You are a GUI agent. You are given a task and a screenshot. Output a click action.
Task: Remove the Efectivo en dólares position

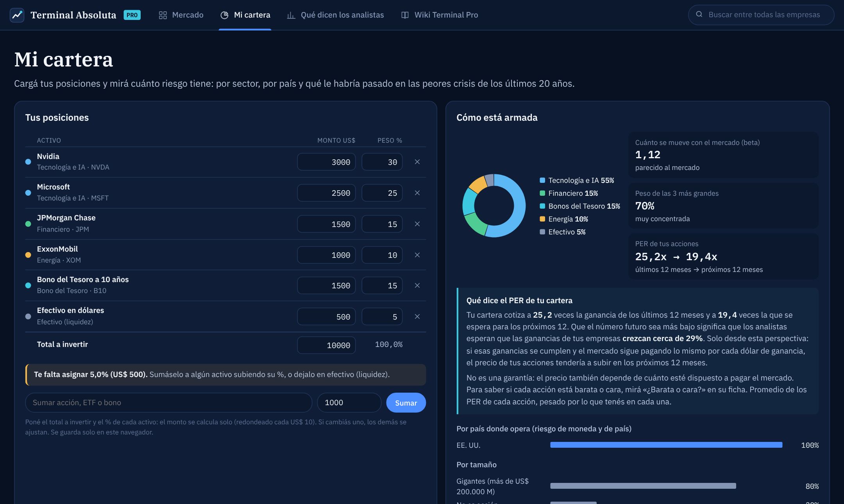417,316
